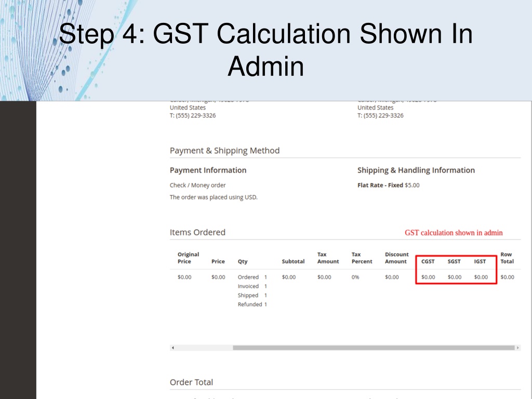Click the Tax Percent value 0%
532x399 pixels.
(x=355, y=277)
